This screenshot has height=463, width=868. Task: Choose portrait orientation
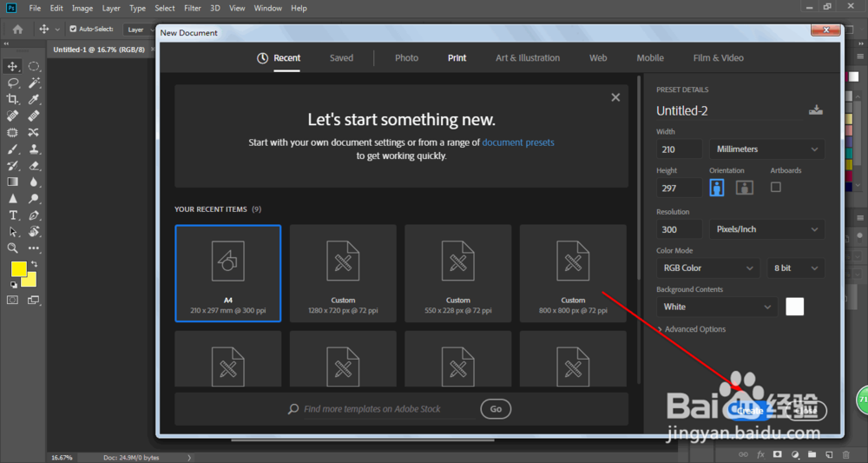[x=717, y=187]
